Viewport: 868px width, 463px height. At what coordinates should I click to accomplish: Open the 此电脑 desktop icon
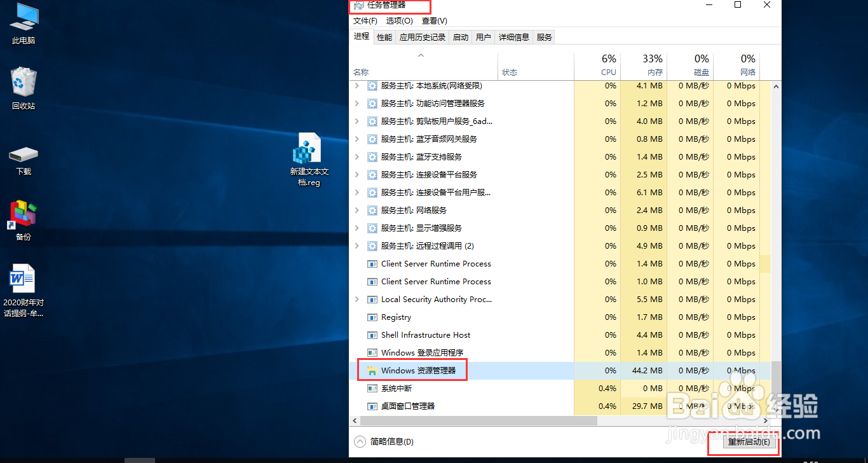24,24
